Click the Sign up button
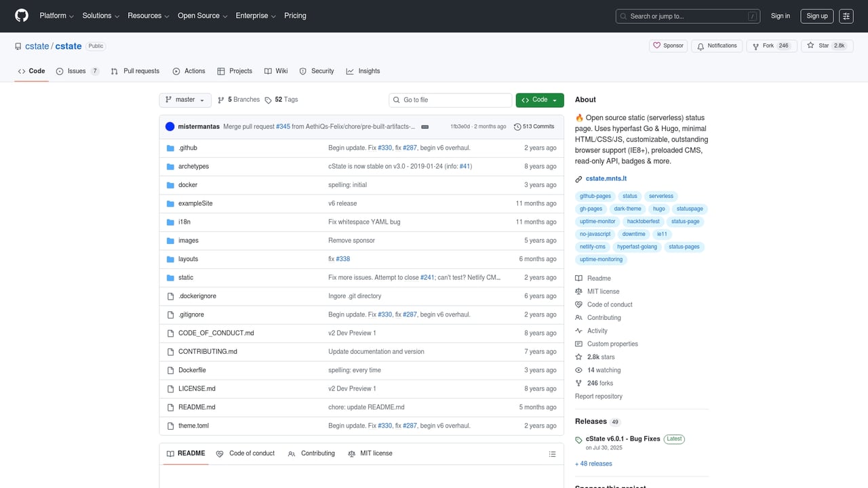Screen dimensions: 868x488 816,16
